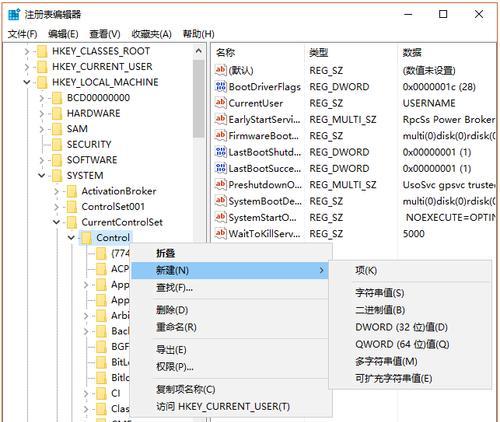
Task: Create a new 项(K) from submenu
Action: (x=410, y=270)
